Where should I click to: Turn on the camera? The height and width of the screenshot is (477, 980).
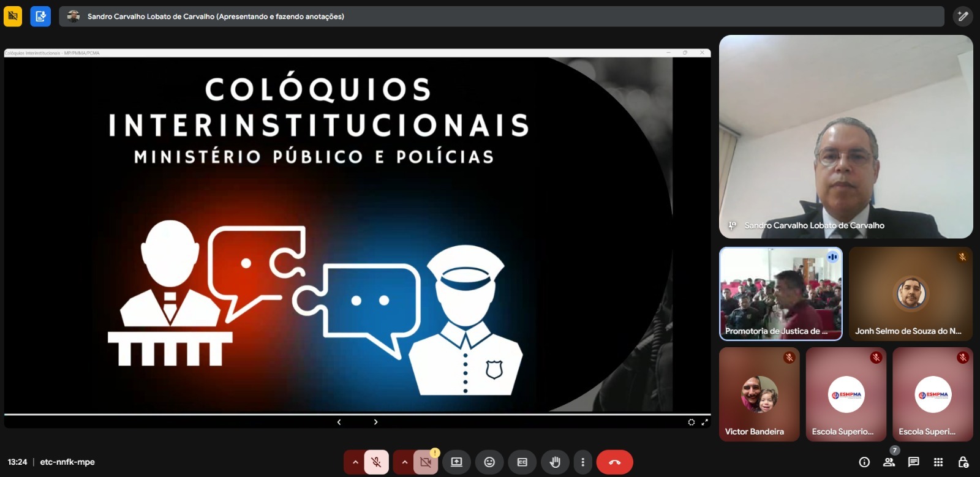click(426, 462)
